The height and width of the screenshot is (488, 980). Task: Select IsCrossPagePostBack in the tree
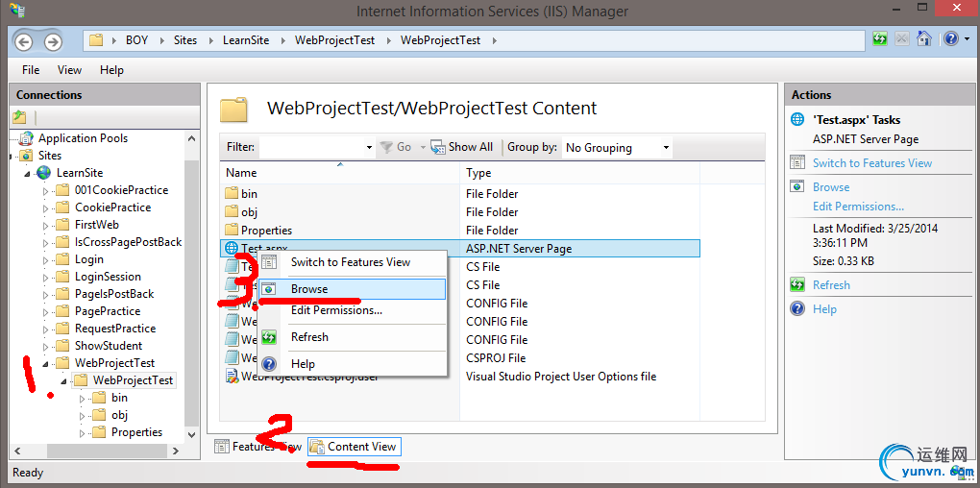[128, 242]
